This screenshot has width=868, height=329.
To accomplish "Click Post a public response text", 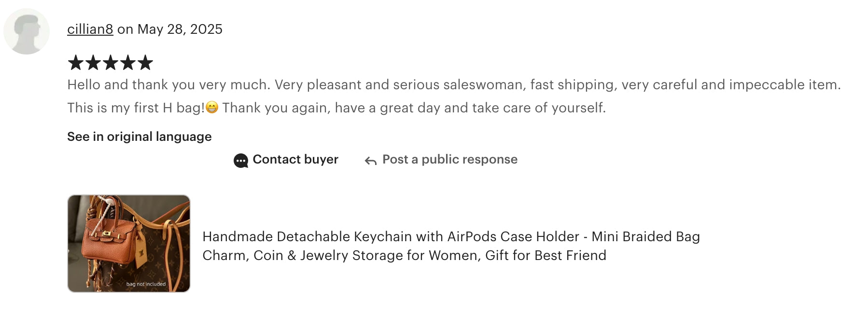I will 450,159.
